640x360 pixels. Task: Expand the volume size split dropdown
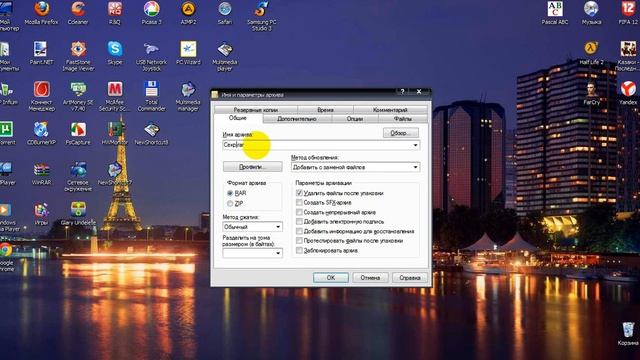click(x=278, y=253)
